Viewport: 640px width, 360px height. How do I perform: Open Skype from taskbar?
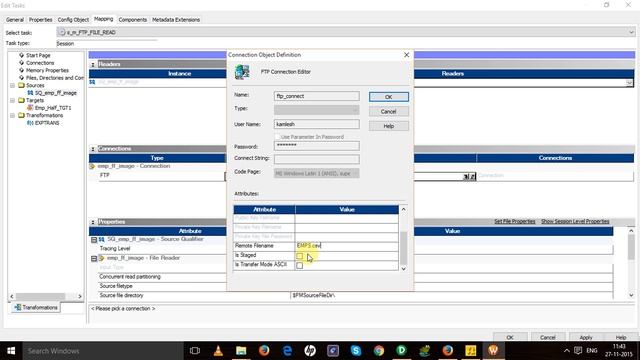click(x=356, y=351)
